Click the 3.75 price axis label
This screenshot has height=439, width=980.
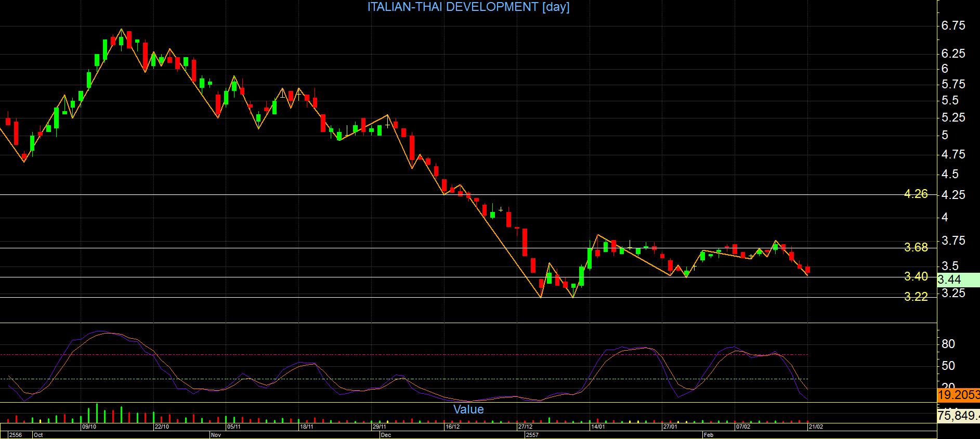click(953, 241)
